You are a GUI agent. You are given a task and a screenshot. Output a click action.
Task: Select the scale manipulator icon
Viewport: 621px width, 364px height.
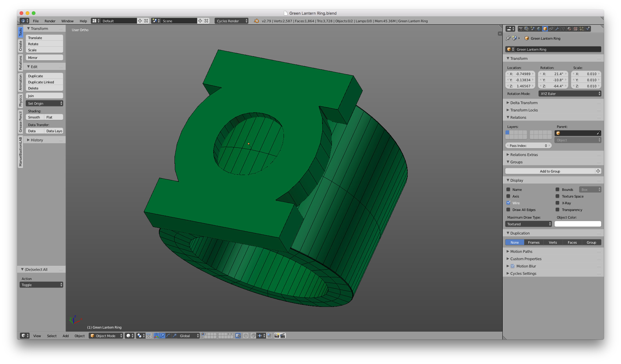point(175,336)
